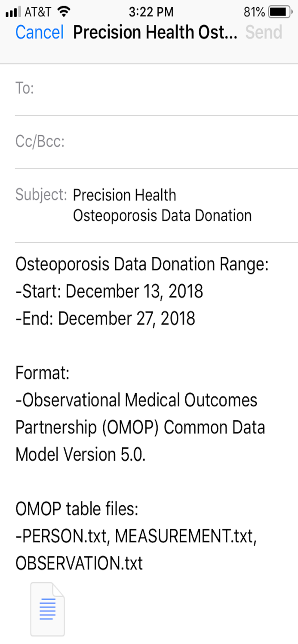Select the start date December 13, 2018
This screenshot has height=644, width=298.
point(109,291)
